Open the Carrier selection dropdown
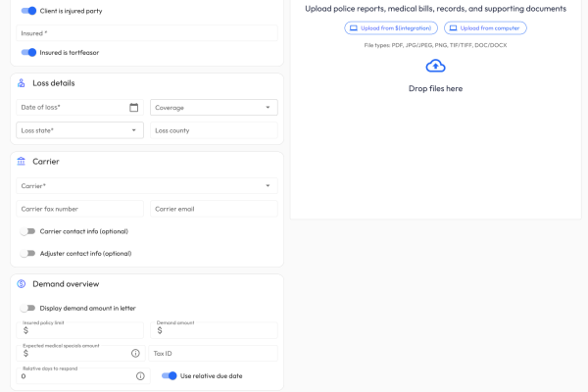588x392 pixels. (x=147, y=185)
